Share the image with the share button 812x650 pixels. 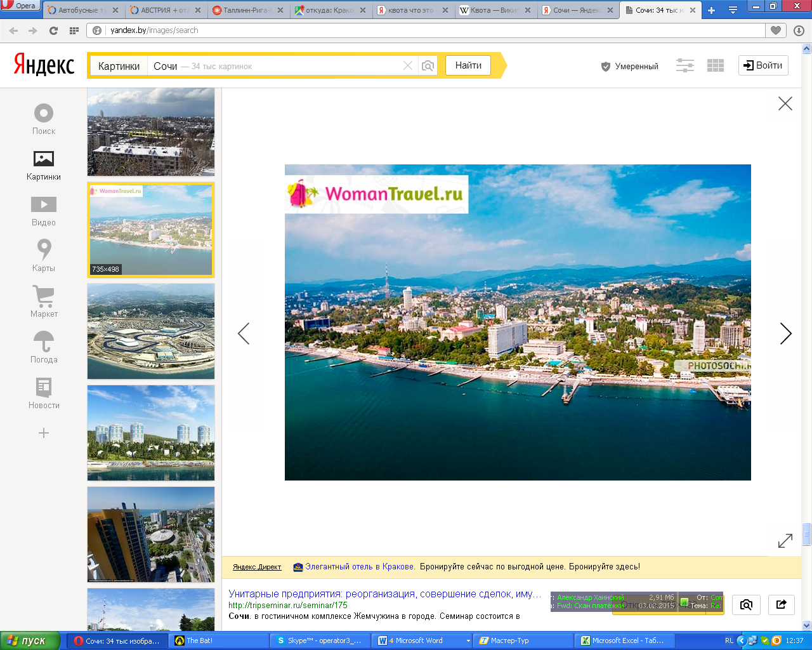pyautogui.click(x=782, y=605)
